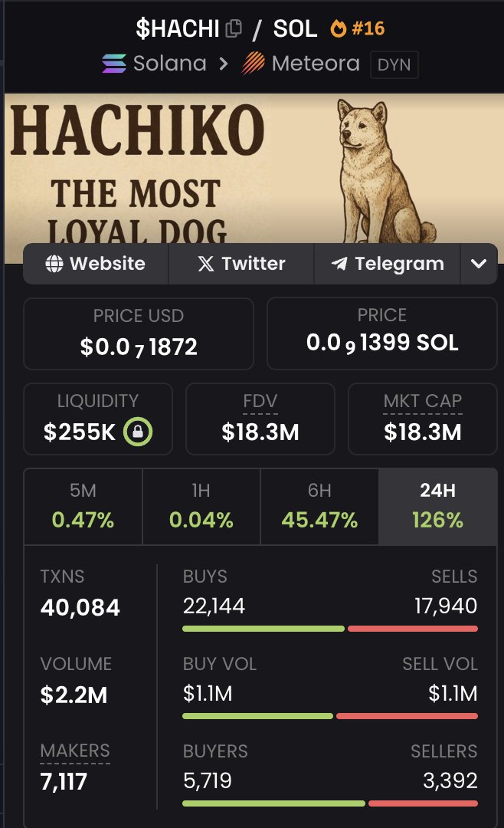Click the copy icon next to $HACHI

234,29
